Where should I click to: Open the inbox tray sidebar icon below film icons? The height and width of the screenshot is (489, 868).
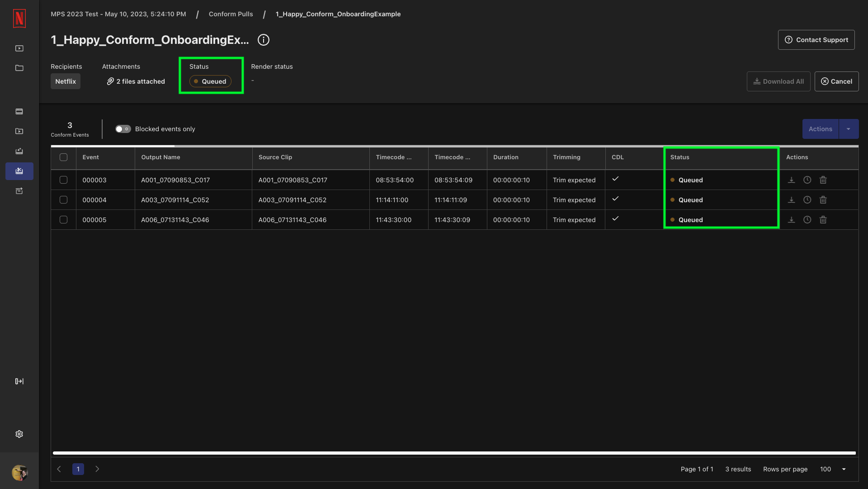coord(19,151)
